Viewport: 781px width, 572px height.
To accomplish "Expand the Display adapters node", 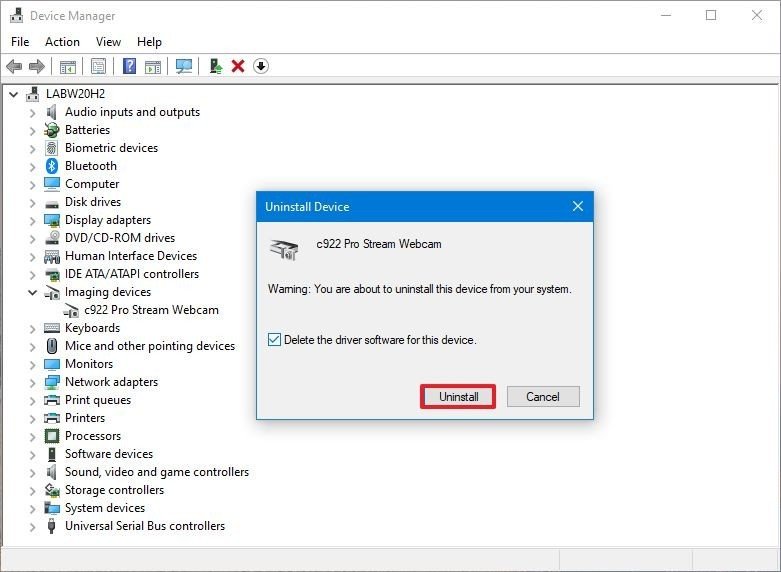I will 32,220.
